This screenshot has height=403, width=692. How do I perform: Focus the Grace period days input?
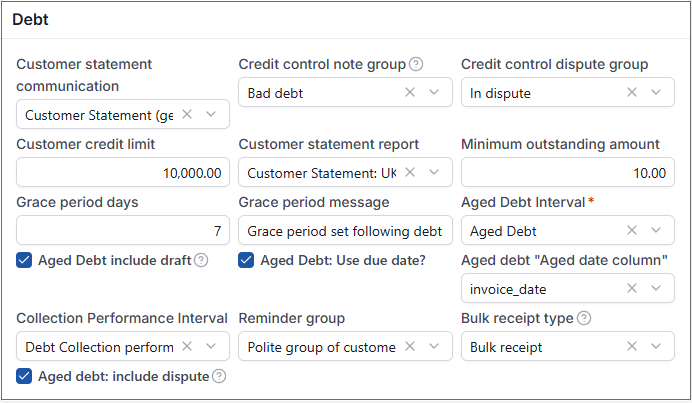(123, 230)
